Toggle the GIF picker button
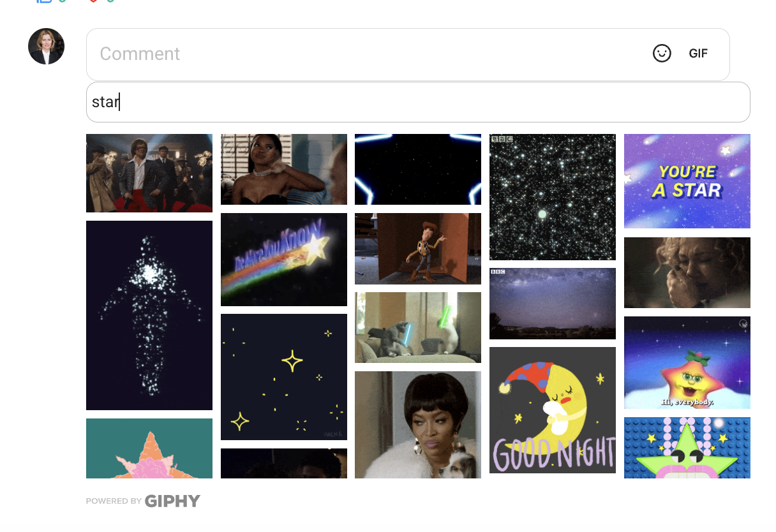 coord(698,54)
